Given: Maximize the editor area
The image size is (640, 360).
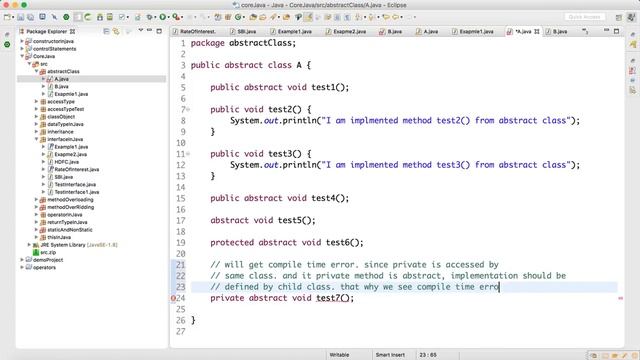Looking at the screenshot, I should (x=616, y=31).
